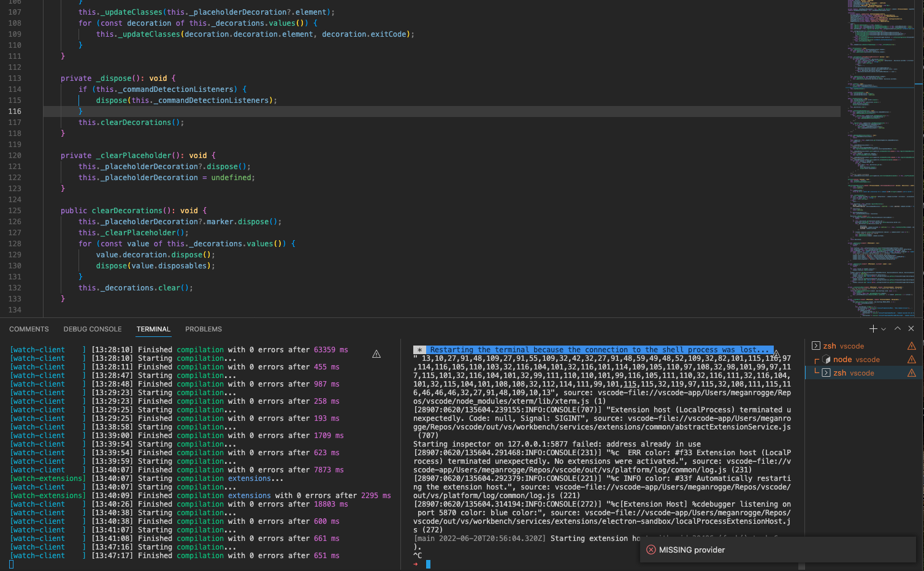Click 'dispose(this._commandDetectionListeners);' on line 115
This screenshot has width=924, height=571.
click(186, 100)
